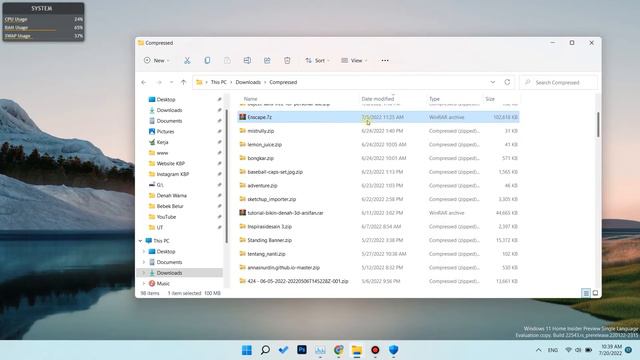Click This PC in breadcrumb path
Screen dimensions: 640x360
click(218, 82)
